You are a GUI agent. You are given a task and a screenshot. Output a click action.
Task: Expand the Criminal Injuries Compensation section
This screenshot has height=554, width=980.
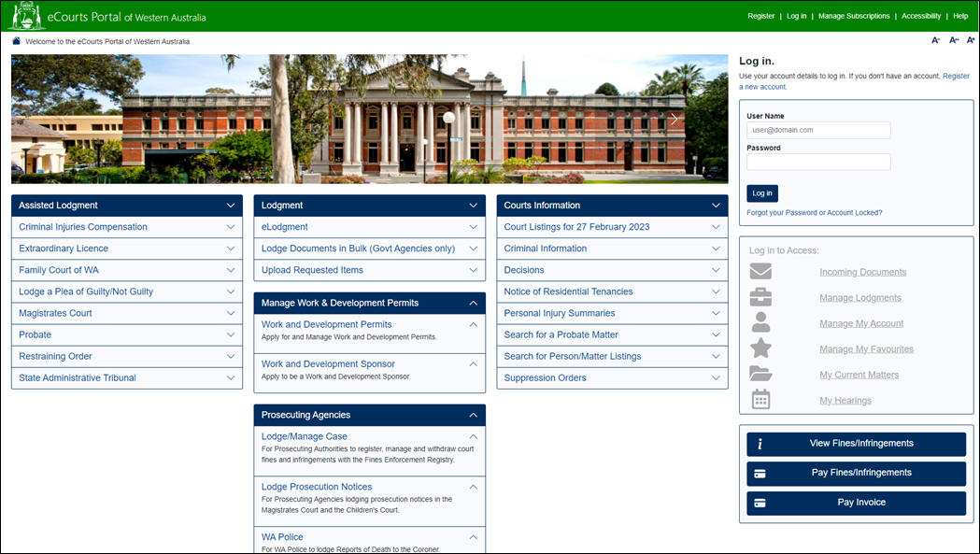[127, 227]
